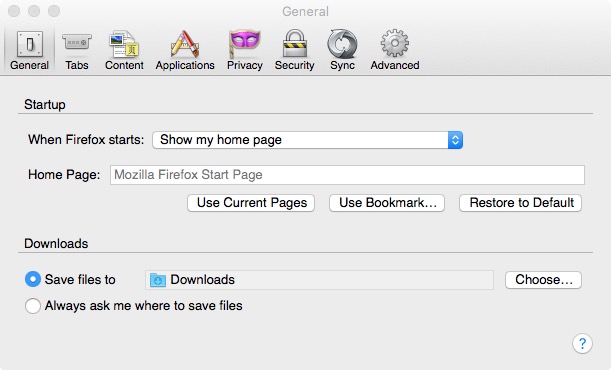Click the Downloads section heading

(x=56, y=243)
